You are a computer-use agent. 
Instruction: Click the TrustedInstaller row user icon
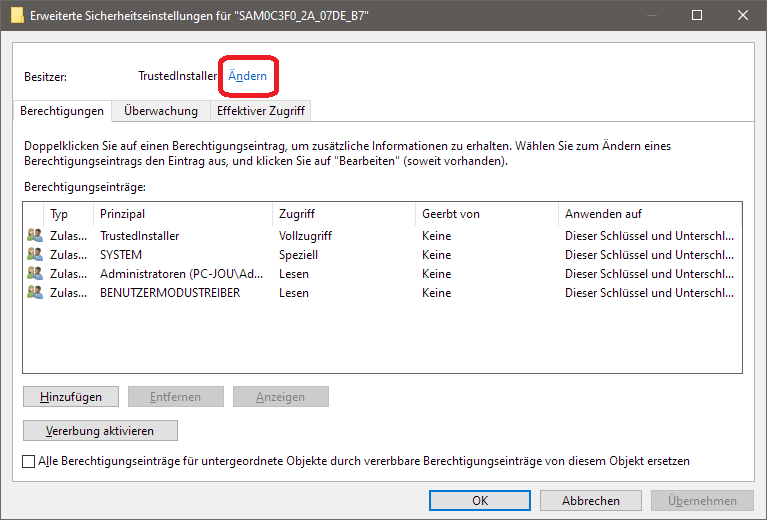pos(35,236)
